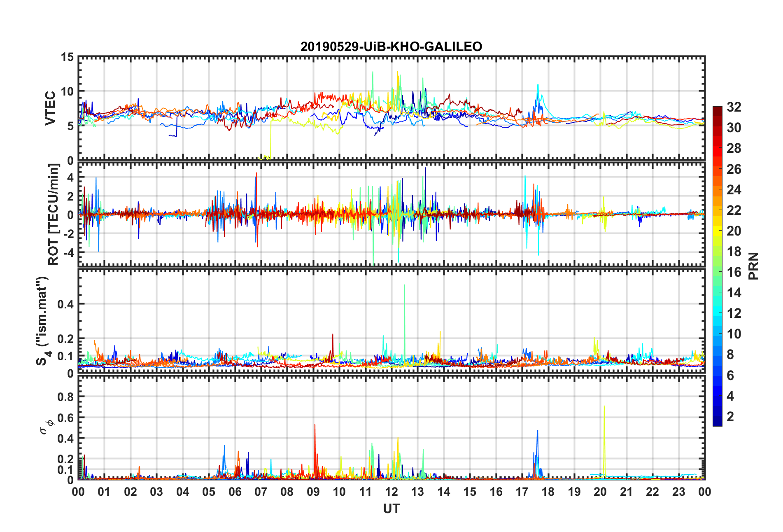Click x-axis tick label 21

tap(626, 492)
